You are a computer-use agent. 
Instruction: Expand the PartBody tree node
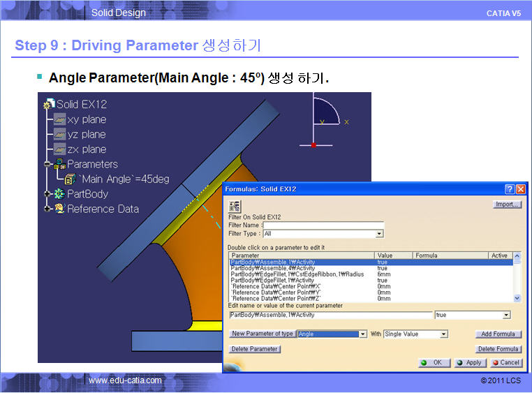(x=47, y=194)
